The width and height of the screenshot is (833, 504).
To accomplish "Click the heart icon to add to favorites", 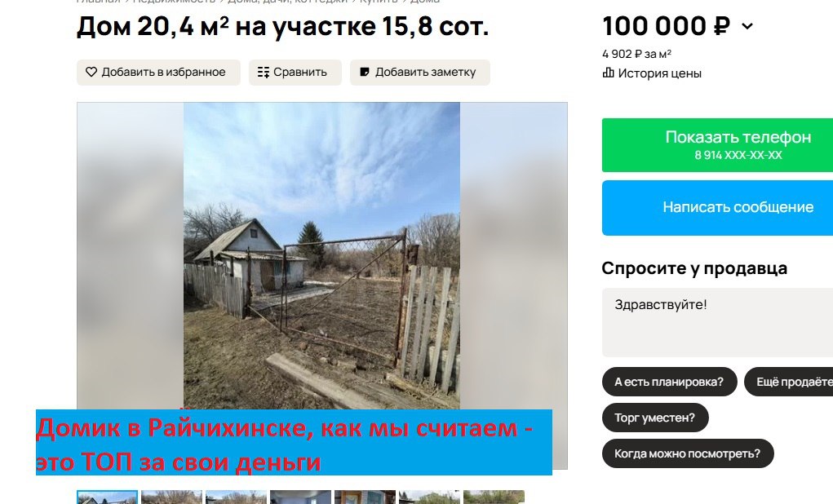I will tap(91, 72).
